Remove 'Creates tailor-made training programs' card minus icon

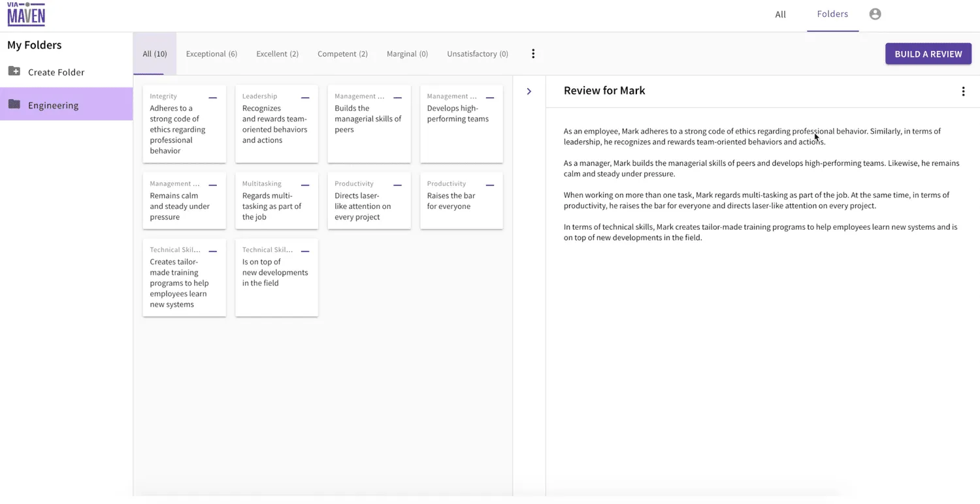pos(212,250)
